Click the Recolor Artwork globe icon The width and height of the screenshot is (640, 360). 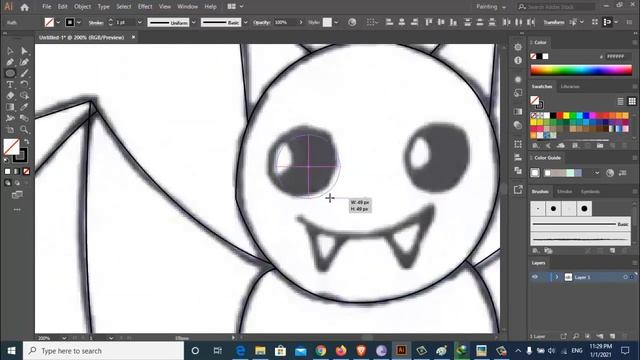tap(352, 22)
